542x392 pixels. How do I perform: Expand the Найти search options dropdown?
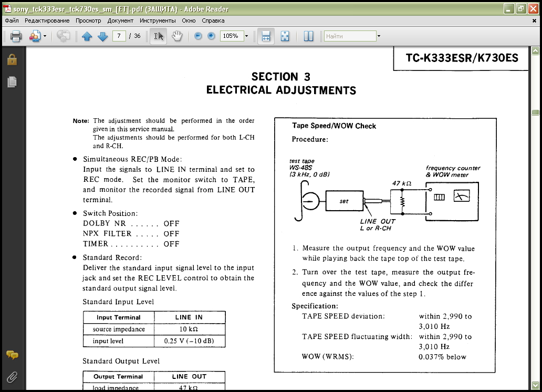tap(379, 36)
